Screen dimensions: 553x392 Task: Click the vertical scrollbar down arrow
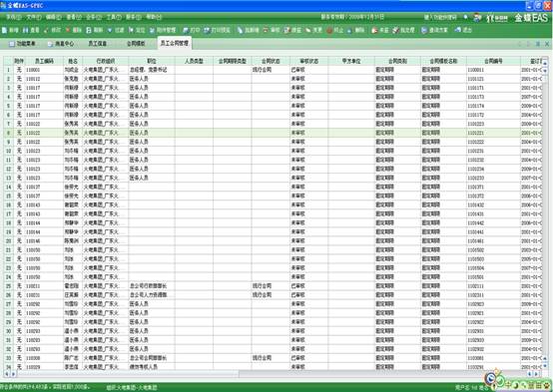pyautogui.click(x=545, y=366)
